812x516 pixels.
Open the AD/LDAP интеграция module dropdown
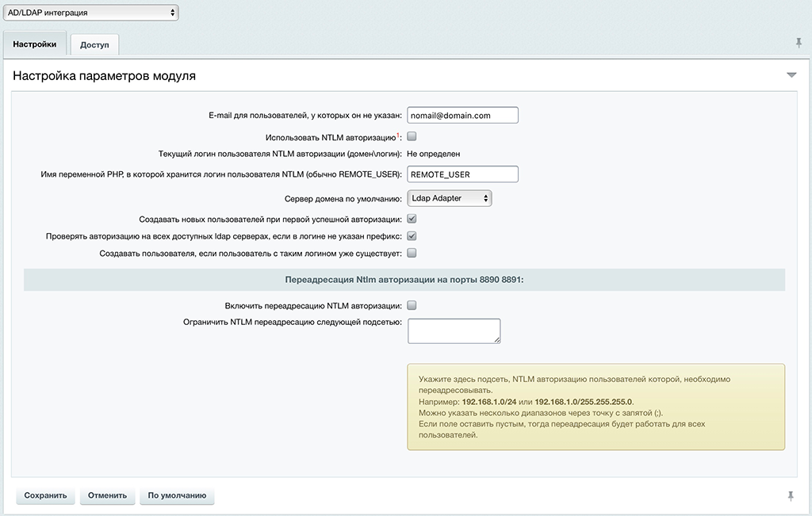90,13
